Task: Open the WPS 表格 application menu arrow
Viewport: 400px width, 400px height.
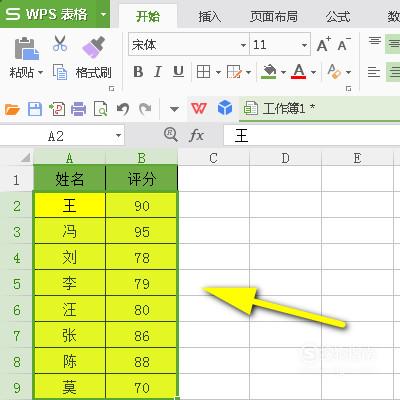Action: click(x=103, y=14)
